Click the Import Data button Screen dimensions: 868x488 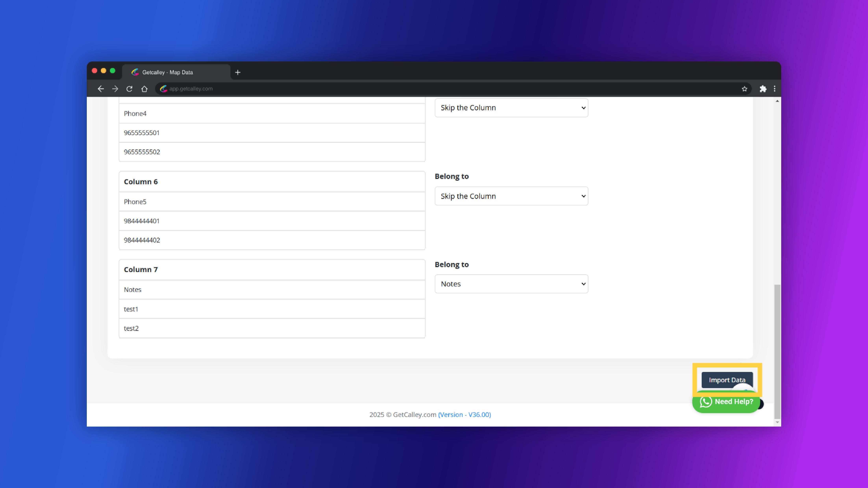point(727,380)
